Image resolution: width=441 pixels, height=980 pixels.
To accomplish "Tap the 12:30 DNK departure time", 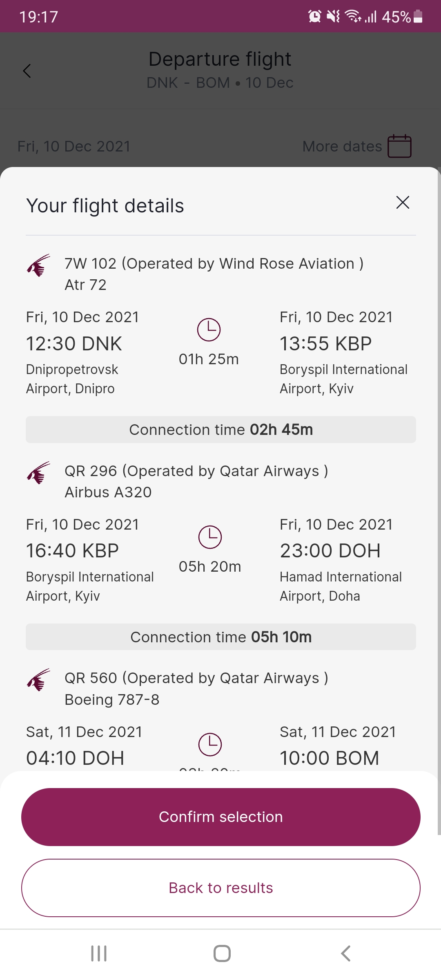I will tap(74, 344).
